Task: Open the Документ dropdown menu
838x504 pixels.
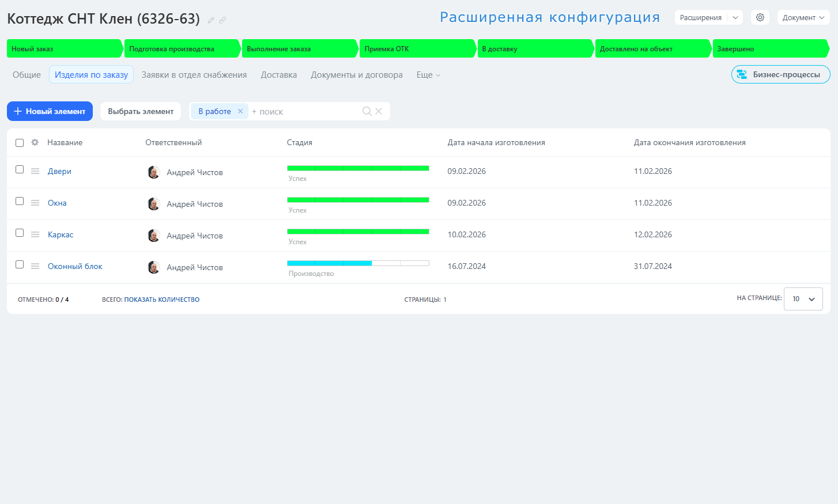Action: pyautogui.click(x=803, y=17)
